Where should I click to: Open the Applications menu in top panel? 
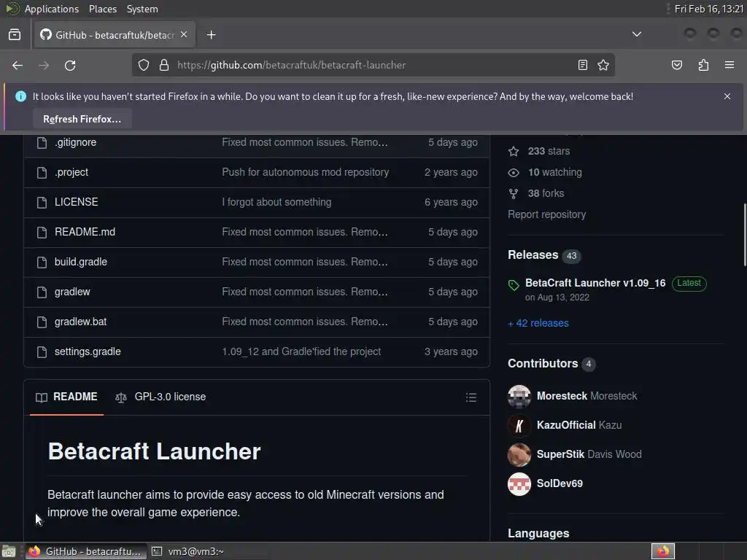coord(52,9)
